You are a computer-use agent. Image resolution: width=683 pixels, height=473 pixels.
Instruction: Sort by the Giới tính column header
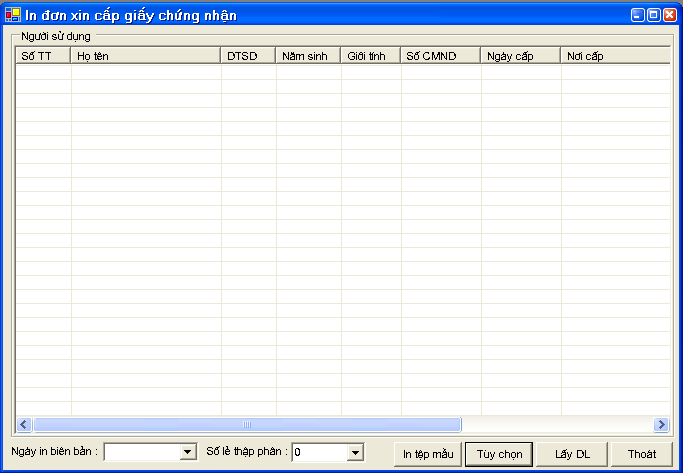click(x=370, y=56)
